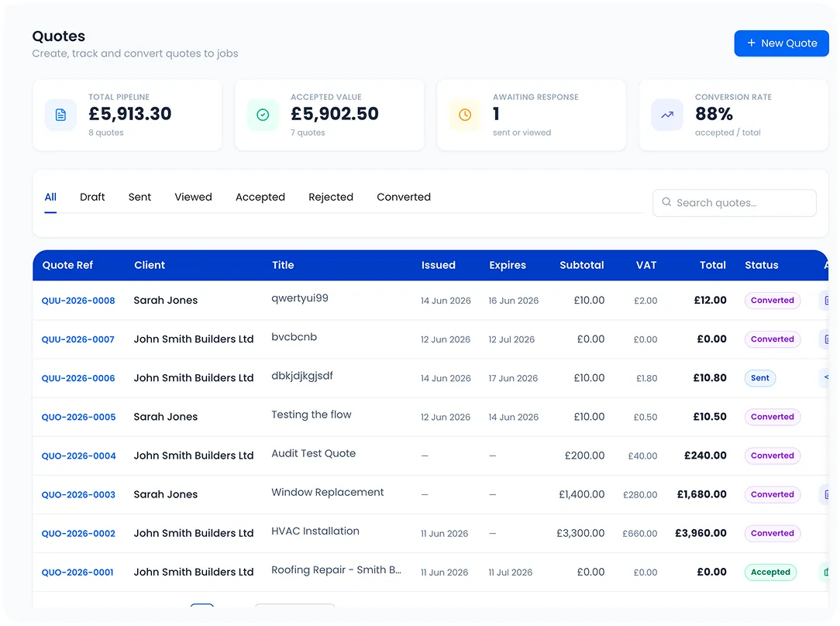Filter quotes by the Rejected tab
The height and width of the screenshot is (626, 840).
331,197
